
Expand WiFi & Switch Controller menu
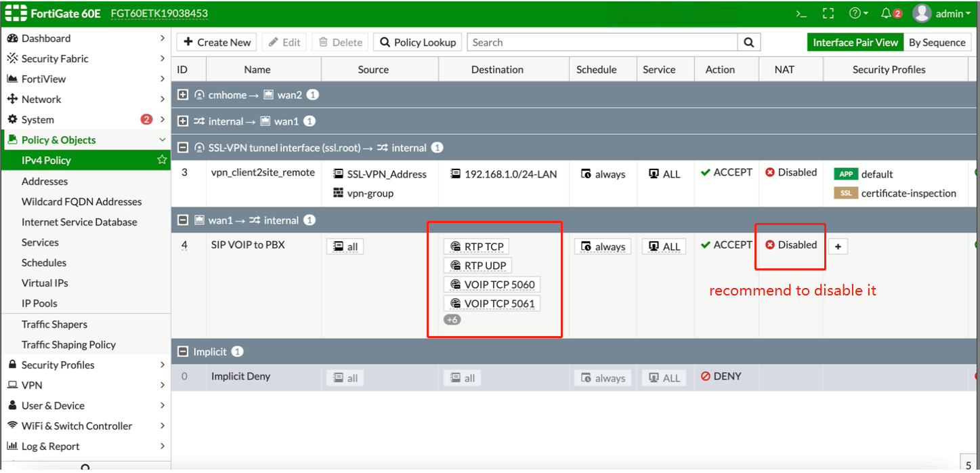point(85,426)
